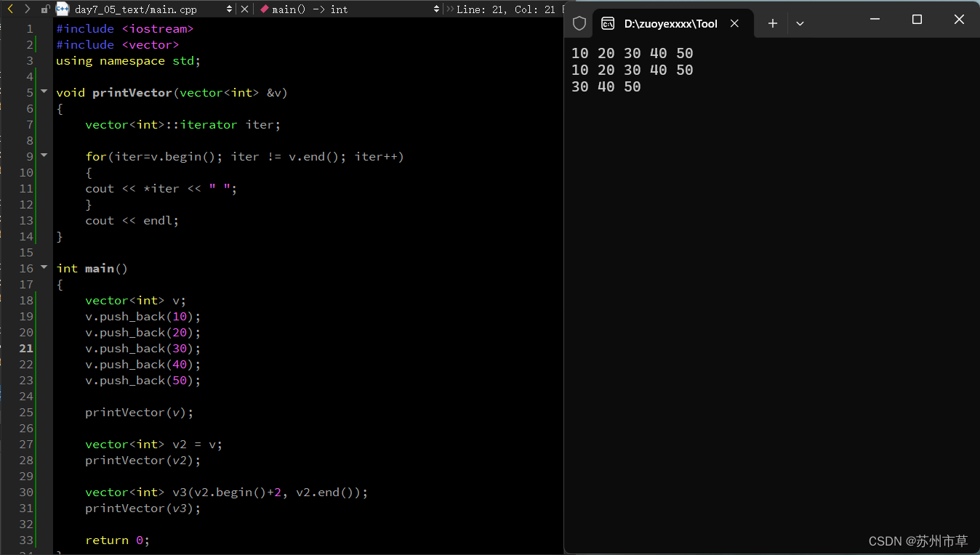The width and height of the screenshot is (980, 555).
Task: Collapse the printVector function fold arrow
Action: 44,92
